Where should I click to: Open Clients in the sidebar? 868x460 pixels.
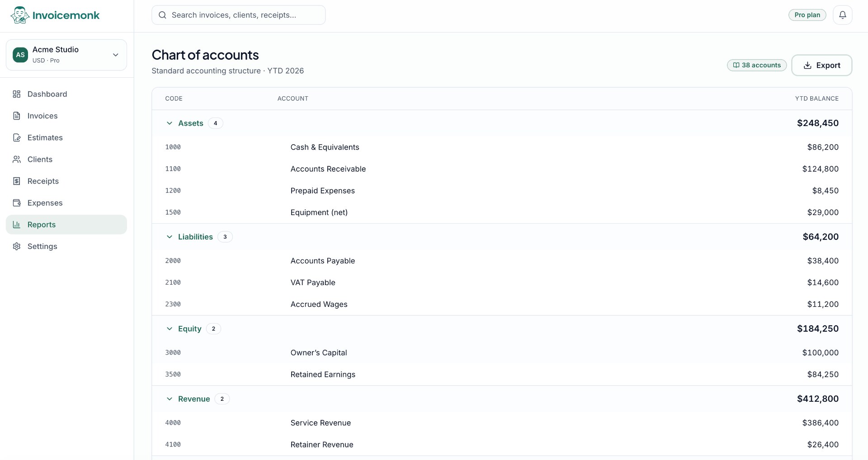[66, 159]
